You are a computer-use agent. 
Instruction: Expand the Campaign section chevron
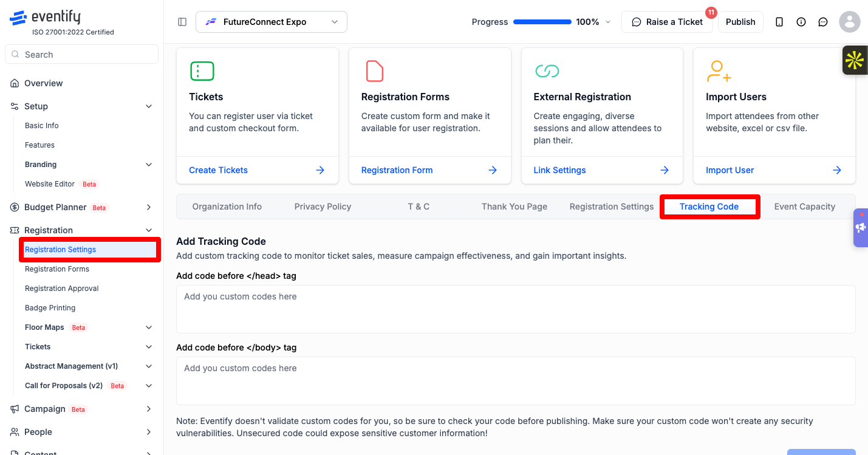(149, 409)
